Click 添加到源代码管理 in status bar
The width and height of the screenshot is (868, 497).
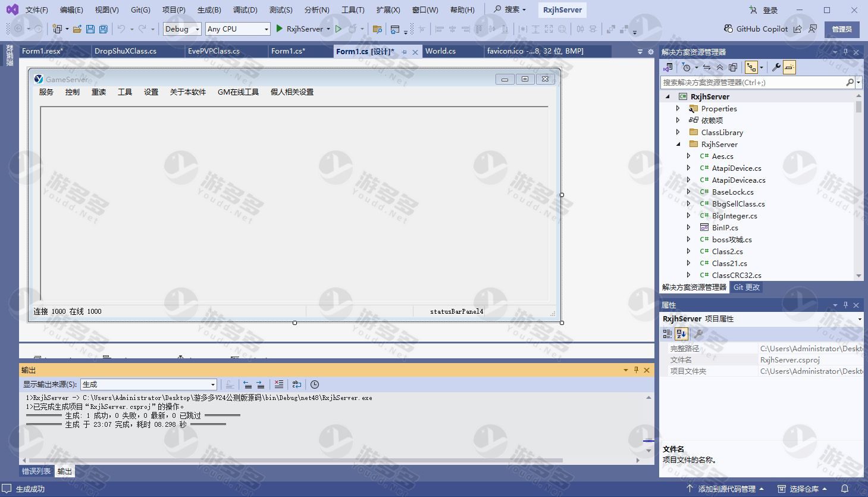[725, 489]
